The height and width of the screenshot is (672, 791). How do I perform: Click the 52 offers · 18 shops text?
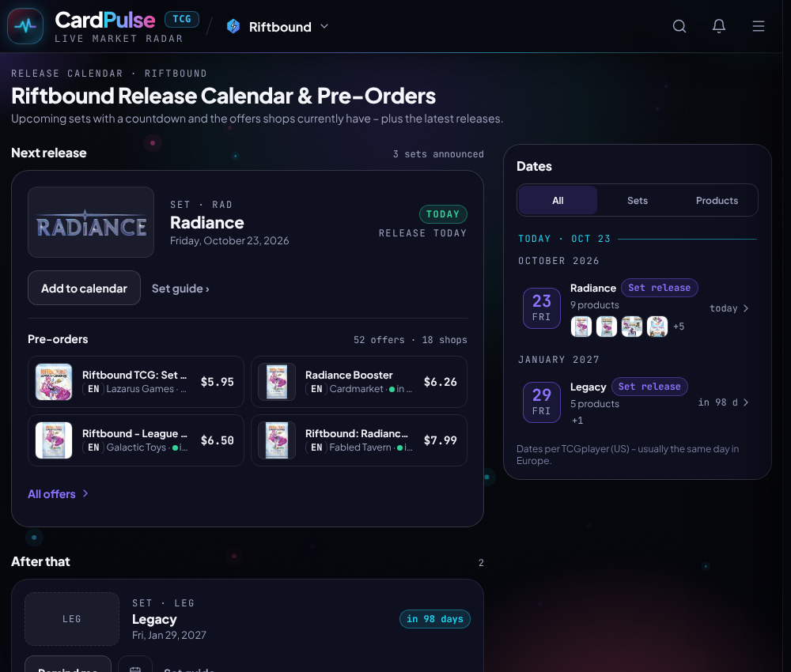pos(410,340)
